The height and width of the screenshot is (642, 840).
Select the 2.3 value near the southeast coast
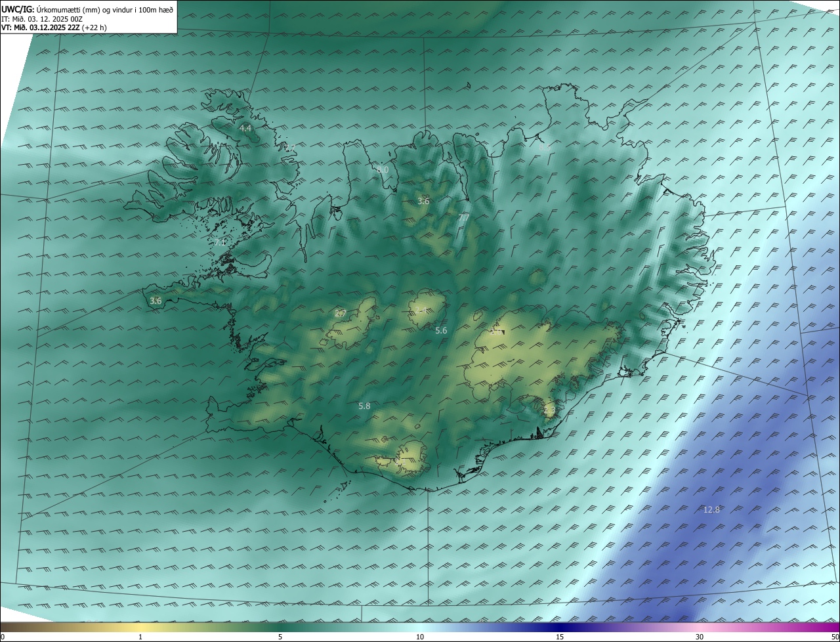tap(550, 410)
